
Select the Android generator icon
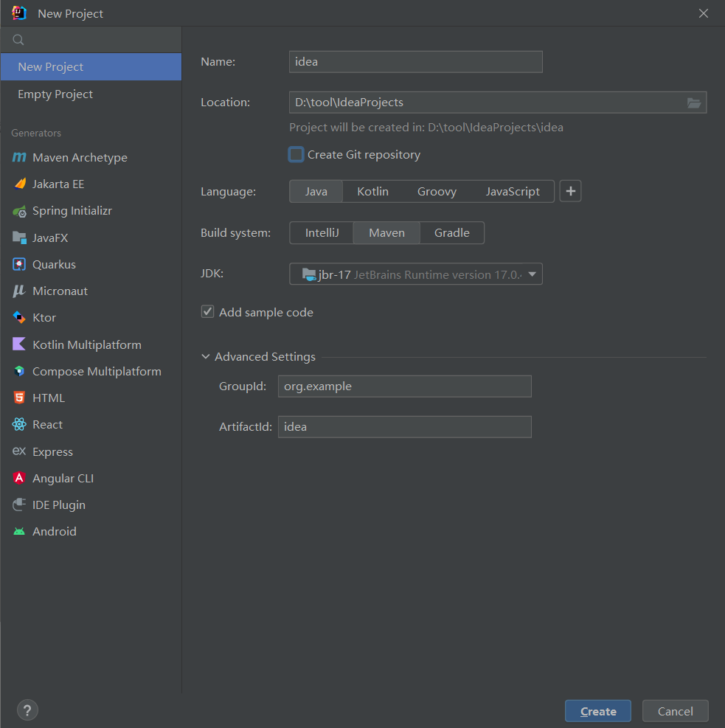click(19, 532)
